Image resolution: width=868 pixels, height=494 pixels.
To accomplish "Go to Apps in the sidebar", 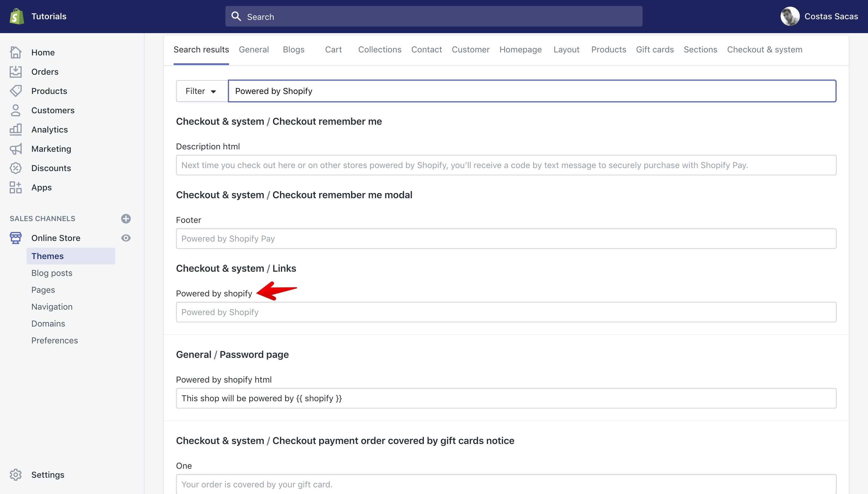I will (x=41, y=187).
